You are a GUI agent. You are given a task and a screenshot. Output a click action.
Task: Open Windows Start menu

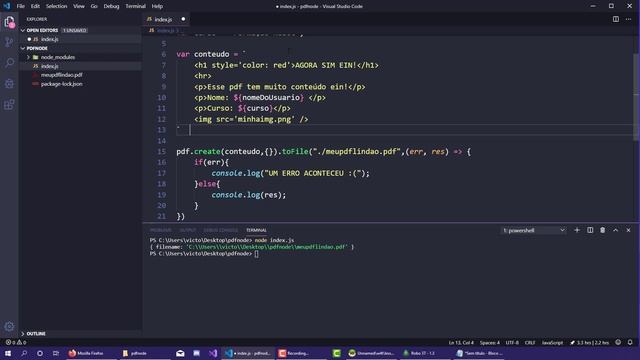click(x=8, y=353)
